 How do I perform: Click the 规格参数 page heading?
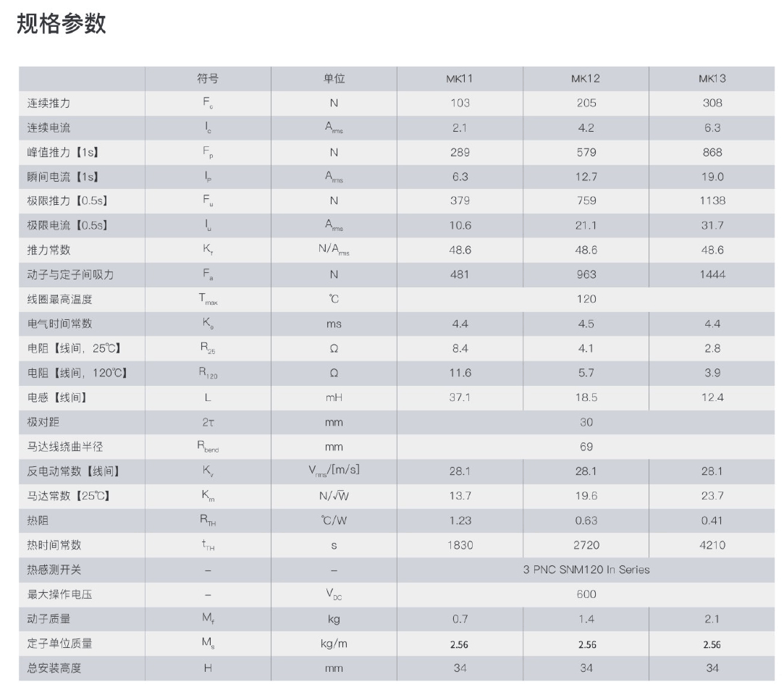[62, 23]
